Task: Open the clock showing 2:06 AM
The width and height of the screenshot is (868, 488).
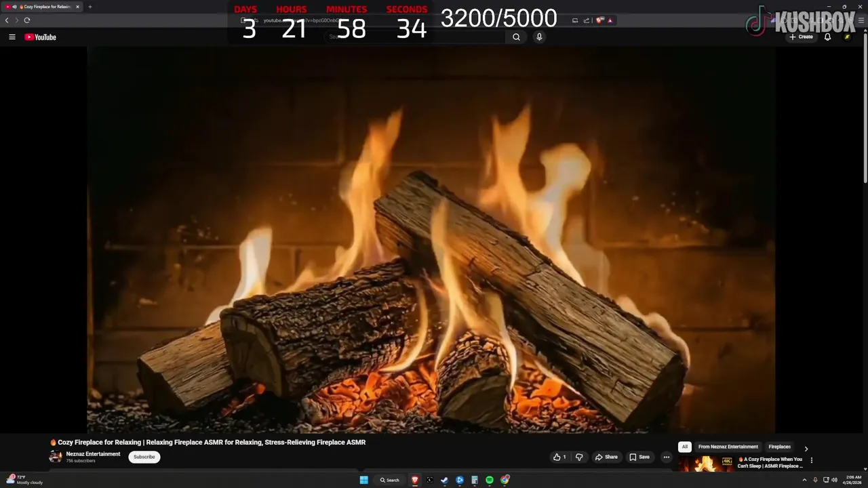Action: tap(854, 480)
